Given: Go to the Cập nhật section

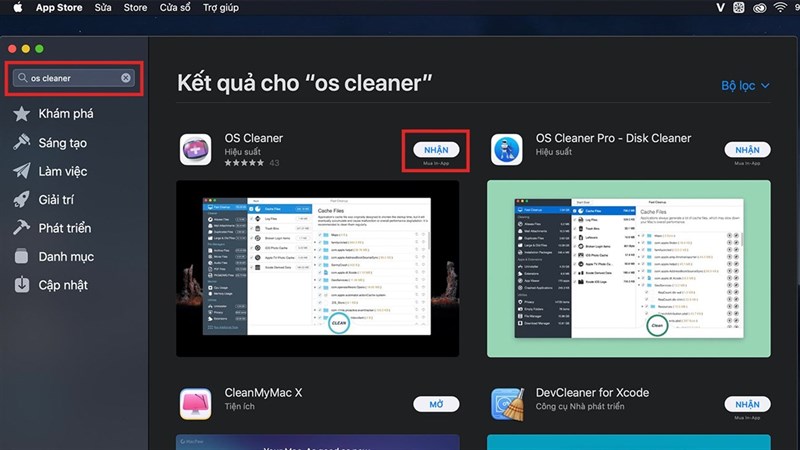Looking at the screenshot, I should pos(63,285).
